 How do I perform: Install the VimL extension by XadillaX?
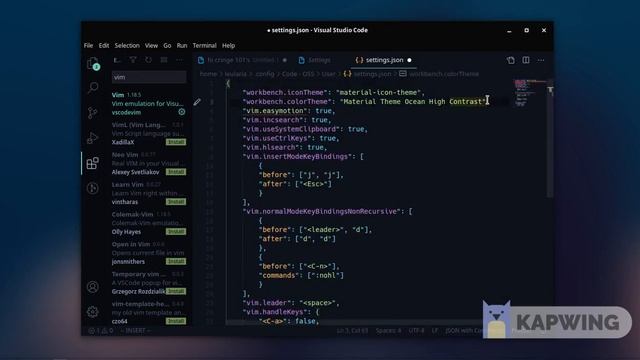pyautogui.click(x=176, y=142)
